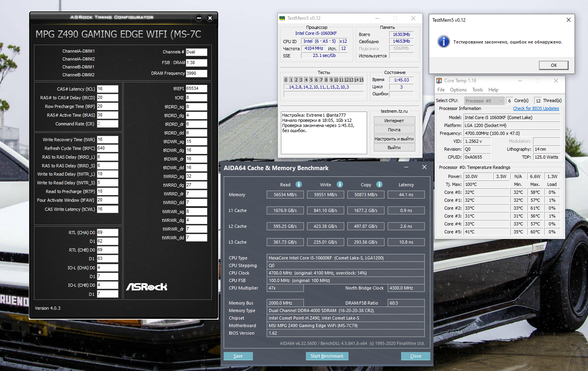
Task: Click the Почта button in TestMem5
Action: 394,130
